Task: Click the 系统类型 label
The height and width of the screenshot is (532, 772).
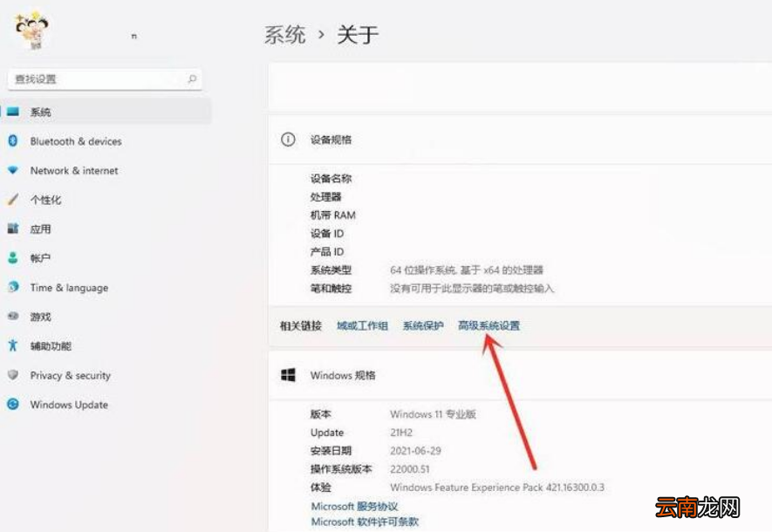Action: tap(331, 269)
